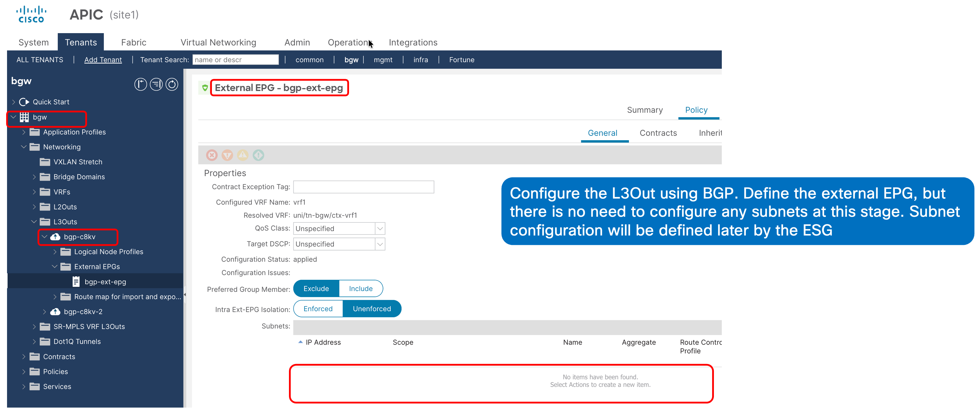Expand the Application Profiles node

[23, 132]
